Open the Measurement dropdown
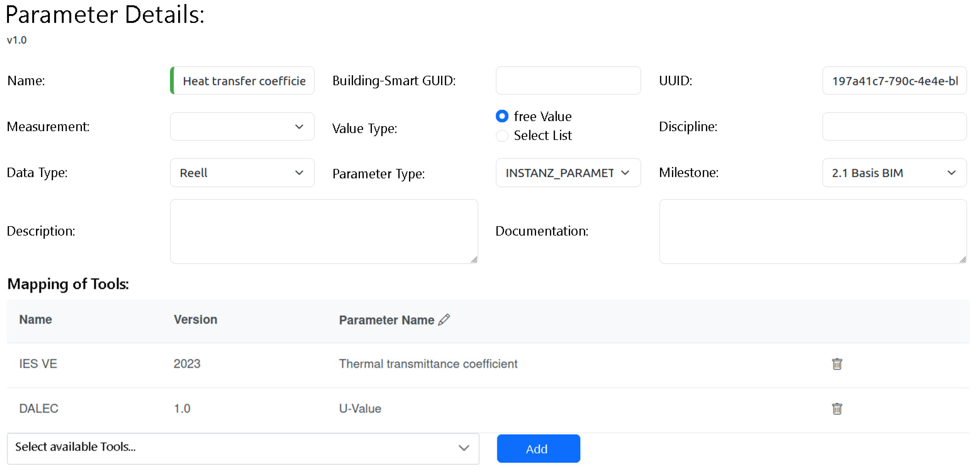980x476 pixels. (242, 126)
